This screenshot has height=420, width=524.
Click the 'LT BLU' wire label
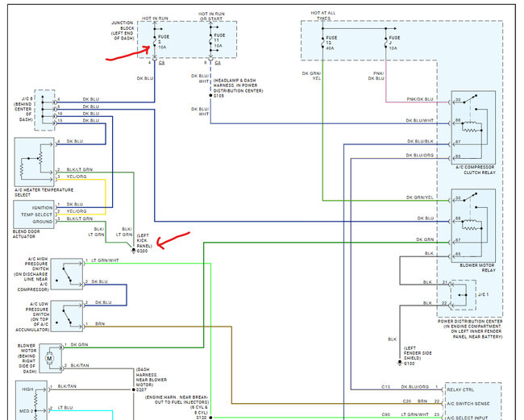[x=65, y=408]
